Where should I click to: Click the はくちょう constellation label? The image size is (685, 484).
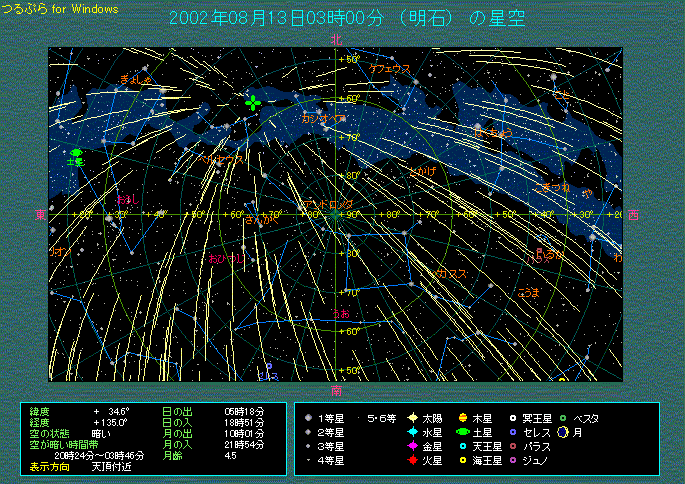(x=493, y=132)
